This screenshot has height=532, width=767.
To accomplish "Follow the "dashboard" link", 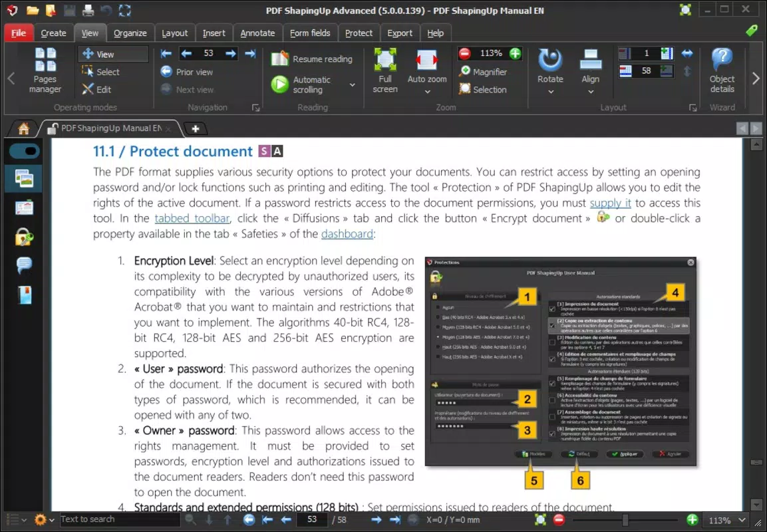I will (x=347, y=233).
